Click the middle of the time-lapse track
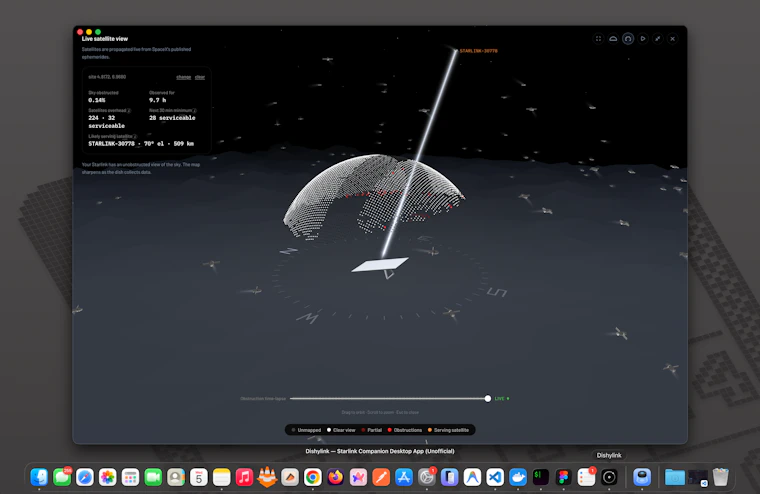This screenshot has width=760, height=494. click(389, 398)
